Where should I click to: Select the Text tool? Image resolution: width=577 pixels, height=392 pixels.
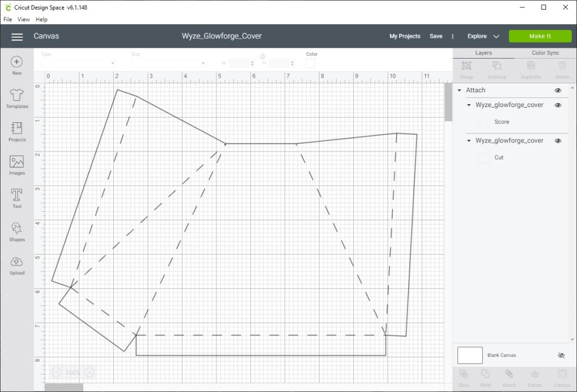[x=17, y=195]
